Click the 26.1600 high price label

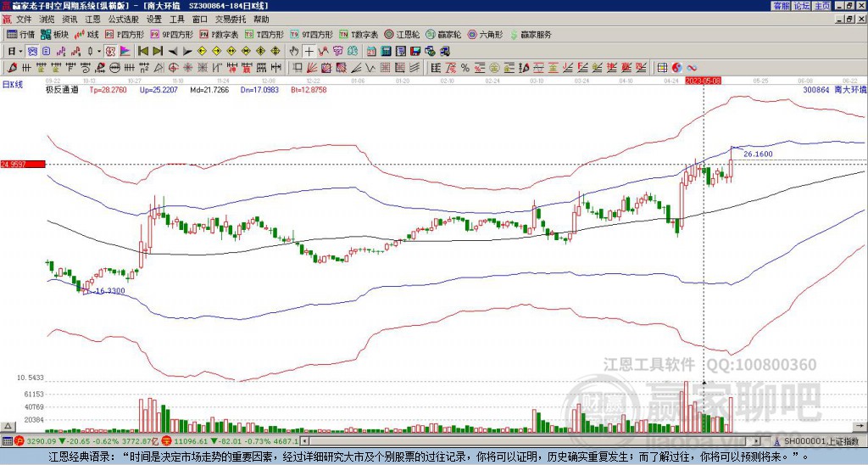[x=758, y=154]
